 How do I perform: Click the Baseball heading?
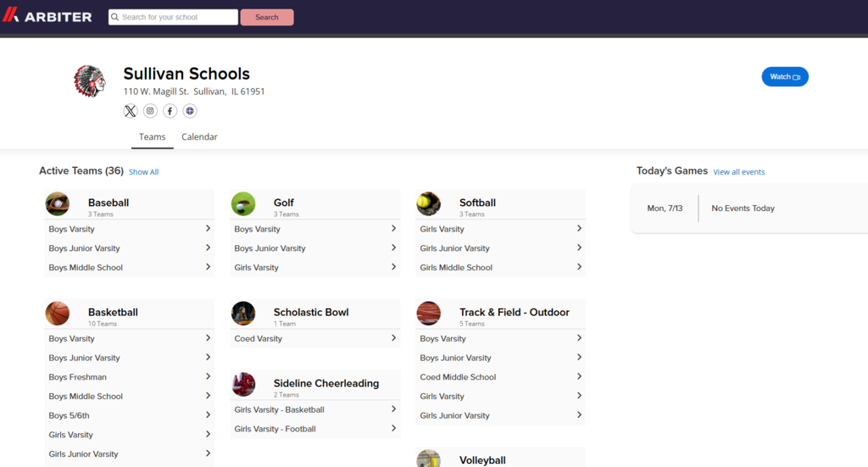(108, 203)
